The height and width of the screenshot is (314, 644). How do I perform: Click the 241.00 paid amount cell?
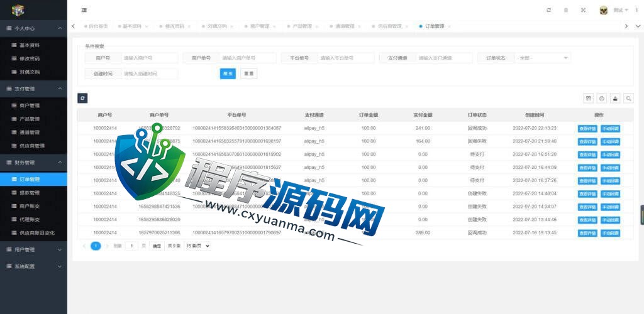pos(423,128)
